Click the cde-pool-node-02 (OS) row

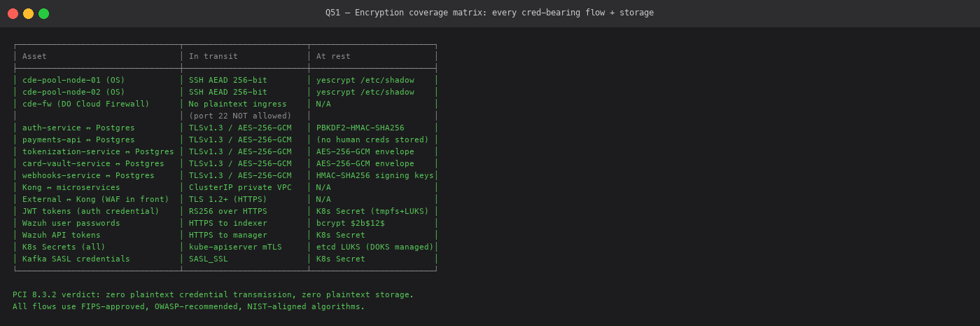[225, 92]
